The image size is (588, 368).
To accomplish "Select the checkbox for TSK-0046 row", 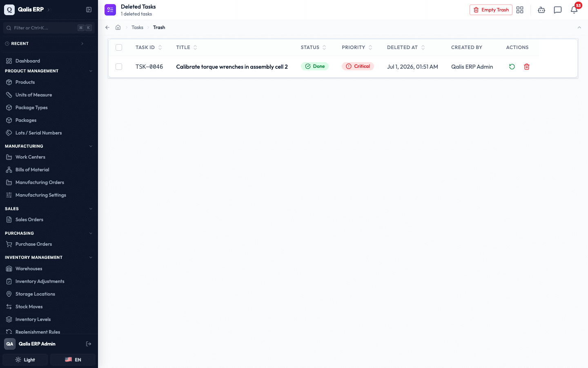I will [x=119, y=67].
